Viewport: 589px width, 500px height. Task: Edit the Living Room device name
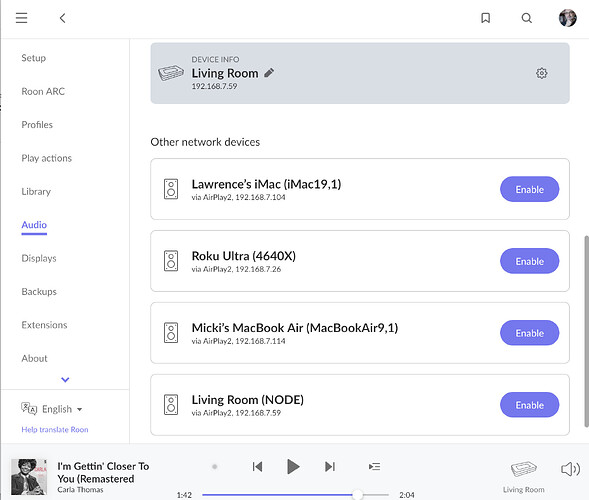pyautogui.click(x=269, y=73)
